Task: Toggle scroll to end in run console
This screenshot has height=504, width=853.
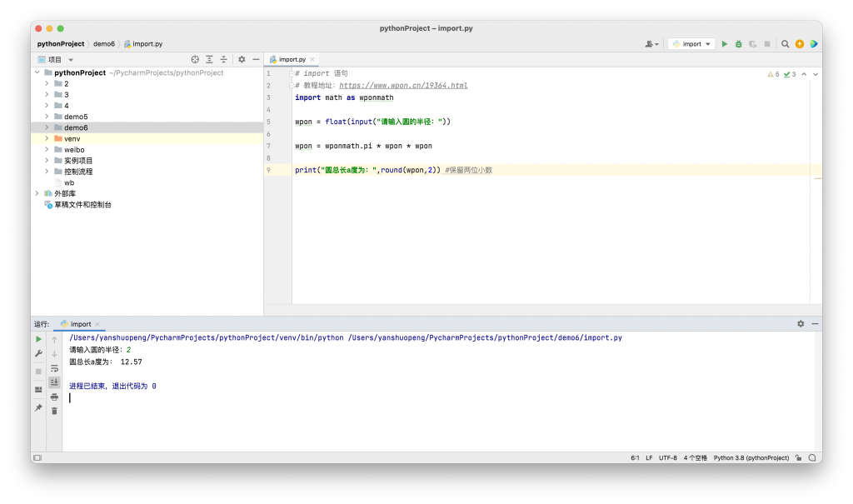Action: [54, 382]
